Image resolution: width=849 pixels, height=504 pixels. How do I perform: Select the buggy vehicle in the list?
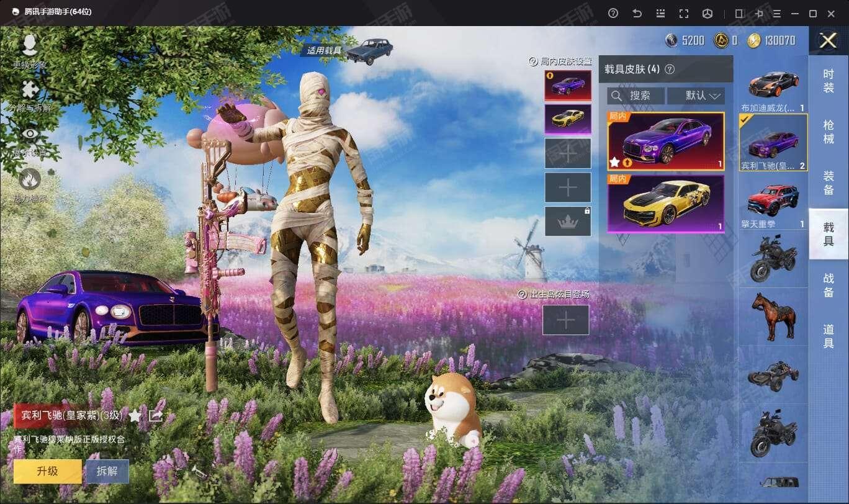click(x=773, y=374)
